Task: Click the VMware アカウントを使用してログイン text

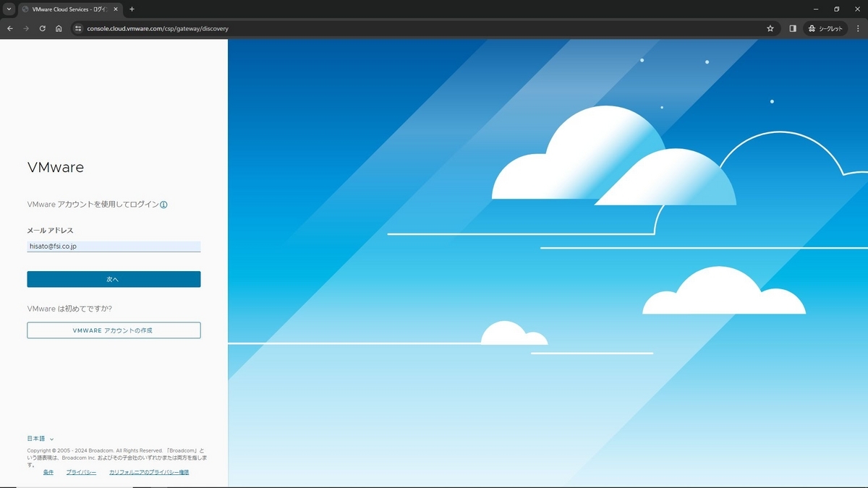Action: pos(93,205)
